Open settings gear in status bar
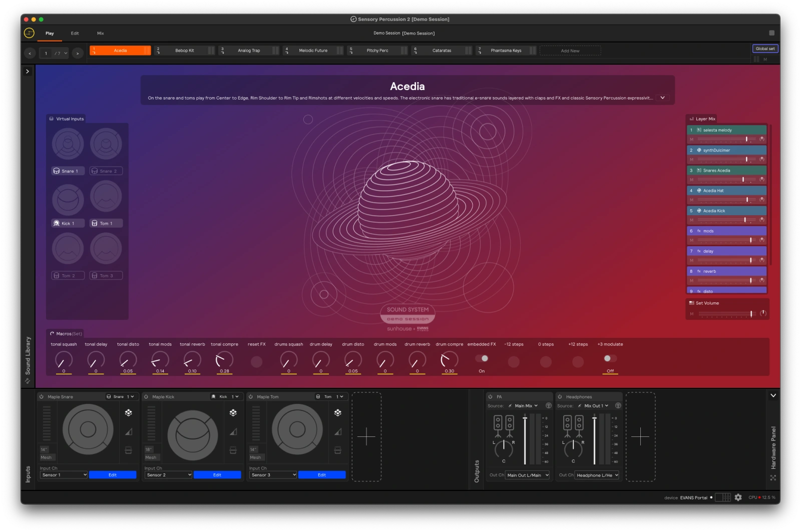801x532 pixels. click(738, 497)
